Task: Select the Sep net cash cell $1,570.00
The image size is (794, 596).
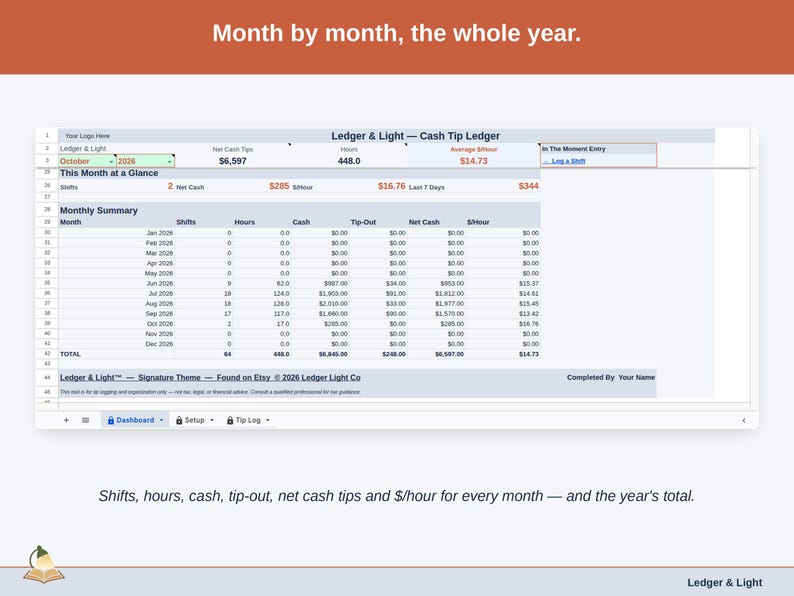Action: [x=436, y=314]
